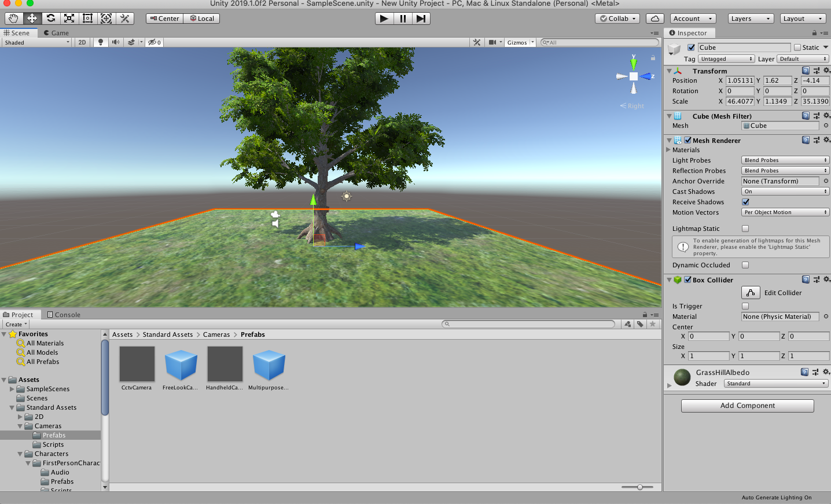Open the Layers dropdown
Viewport: 831px width, 504px height.
[x=751, y=19]
